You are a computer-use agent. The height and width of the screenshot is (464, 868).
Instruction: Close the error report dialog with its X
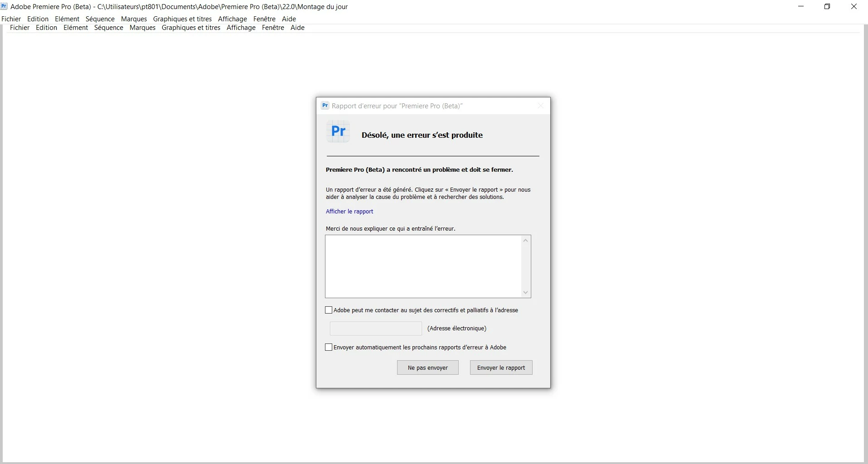click(540, 106)
